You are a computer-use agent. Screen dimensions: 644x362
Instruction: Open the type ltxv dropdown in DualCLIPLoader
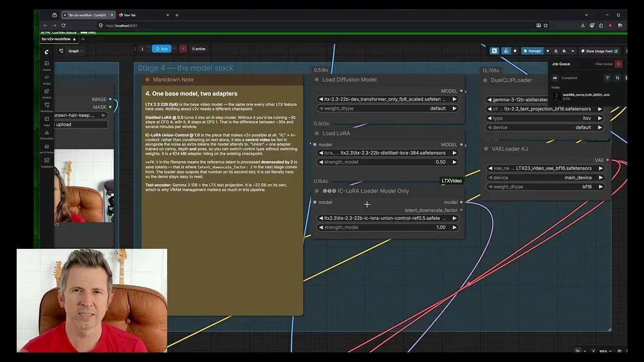(545, 118)
